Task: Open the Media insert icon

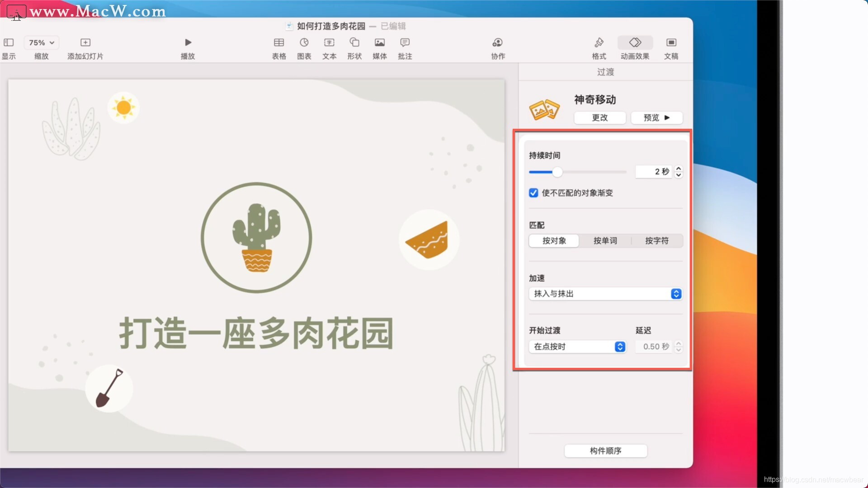Action: [380, 42]
